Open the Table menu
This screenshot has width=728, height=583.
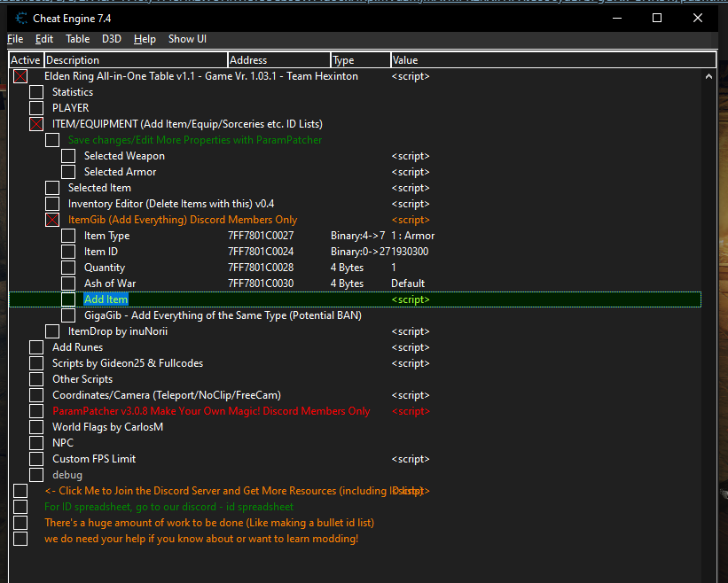coord(77,39)
